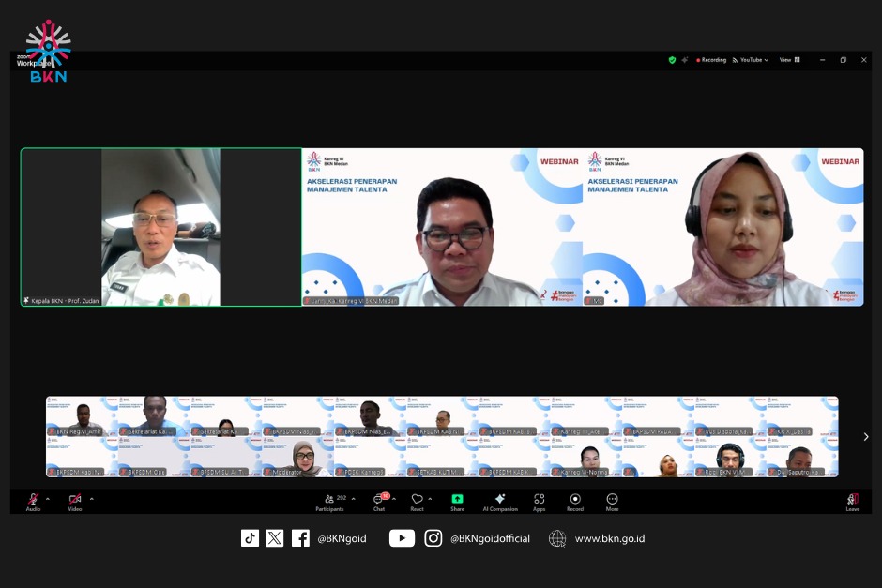
Task: Expand the video options arrow
Action: [91, 499]
